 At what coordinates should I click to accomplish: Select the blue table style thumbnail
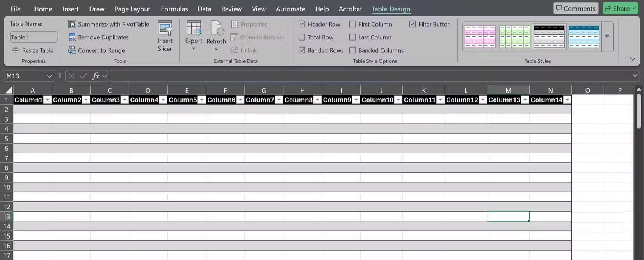584,36
